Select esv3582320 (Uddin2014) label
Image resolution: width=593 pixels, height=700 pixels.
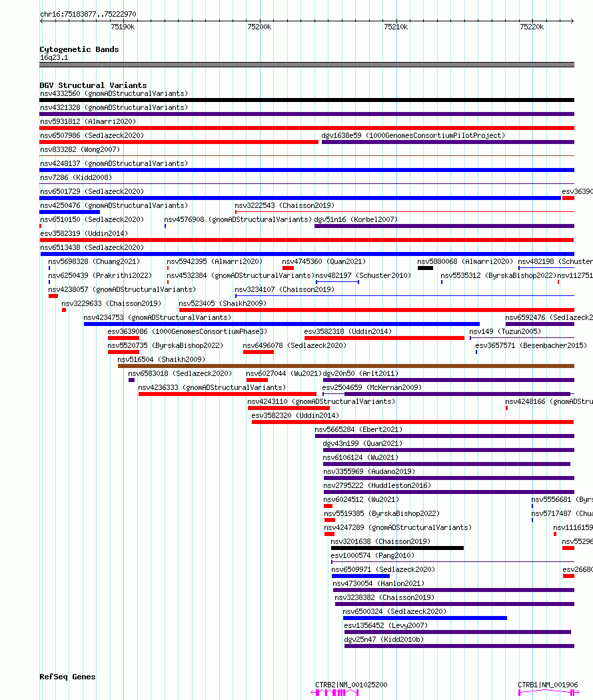(295, 415)
